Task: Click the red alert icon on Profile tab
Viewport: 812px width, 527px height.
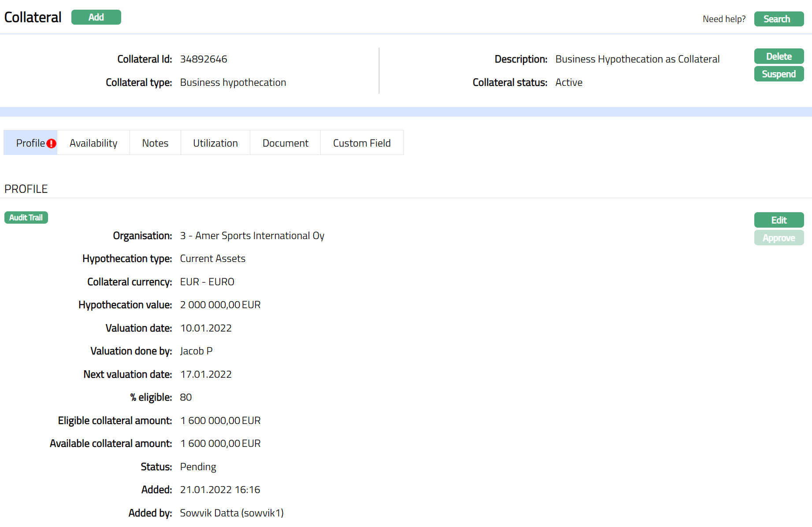Action: pos(52,144)
